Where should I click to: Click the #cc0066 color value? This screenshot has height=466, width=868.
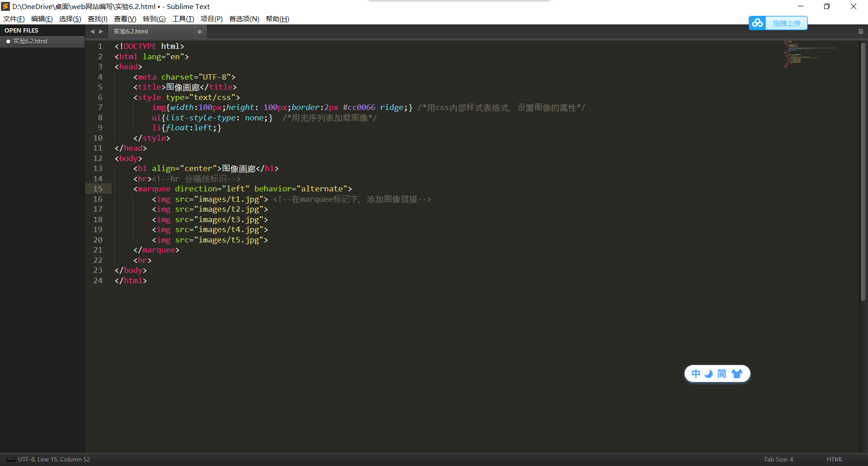[359, 107]
